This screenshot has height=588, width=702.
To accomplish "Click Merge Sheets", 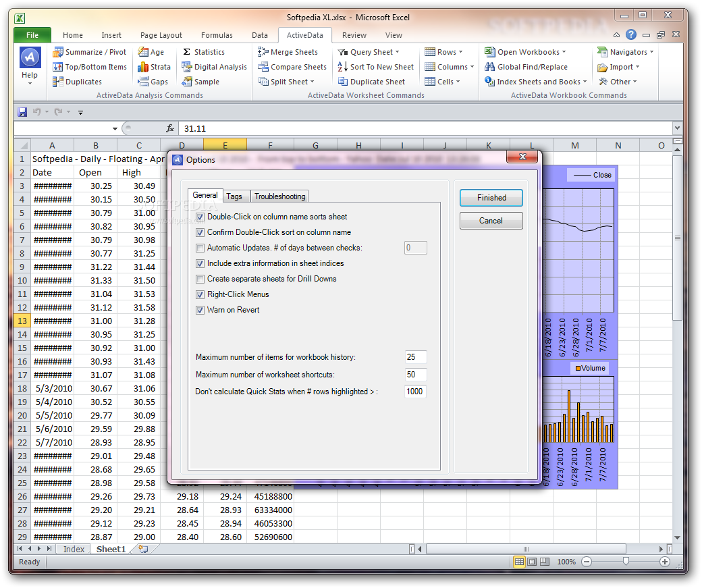I will coord(288,52).
